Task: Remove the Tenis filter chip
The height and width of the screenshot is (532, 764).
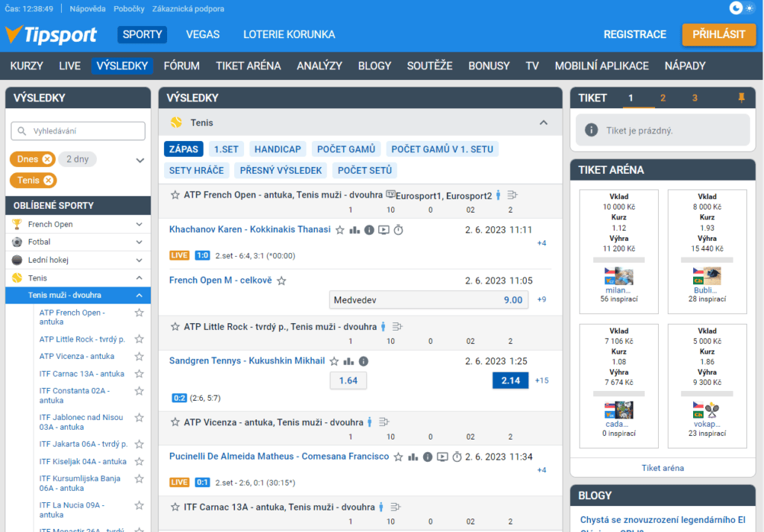Action: [x=48, y=181]
